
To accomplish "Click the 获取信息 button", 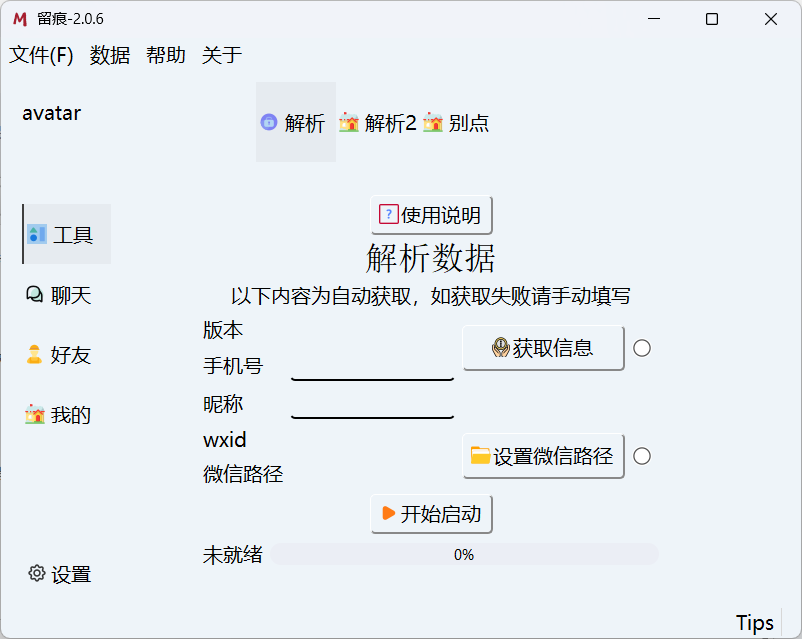I will pos(543,348).
